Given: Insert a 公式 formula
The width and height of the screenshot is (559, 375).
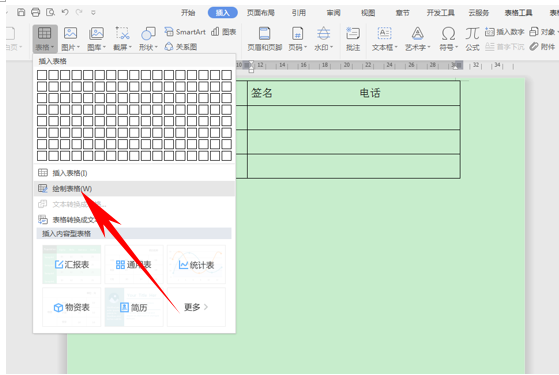Looking at the screenshot, I should coord(472,38).
